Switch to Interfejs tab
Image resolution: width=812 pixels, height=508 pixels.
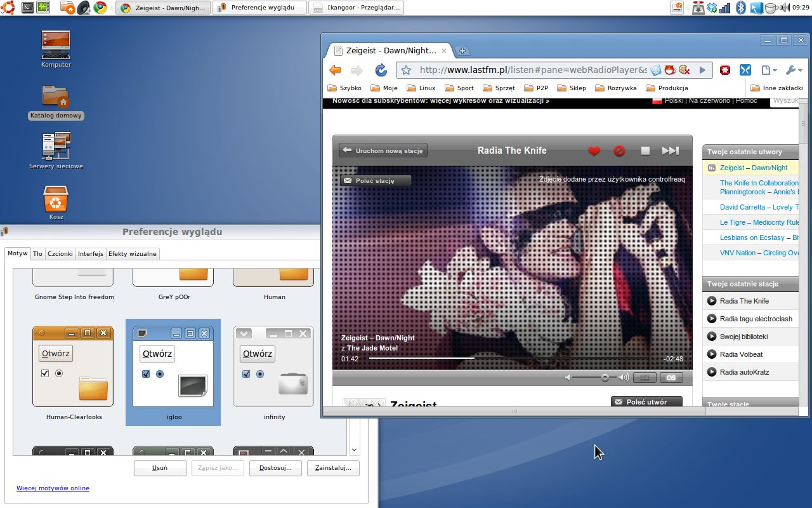91,253
